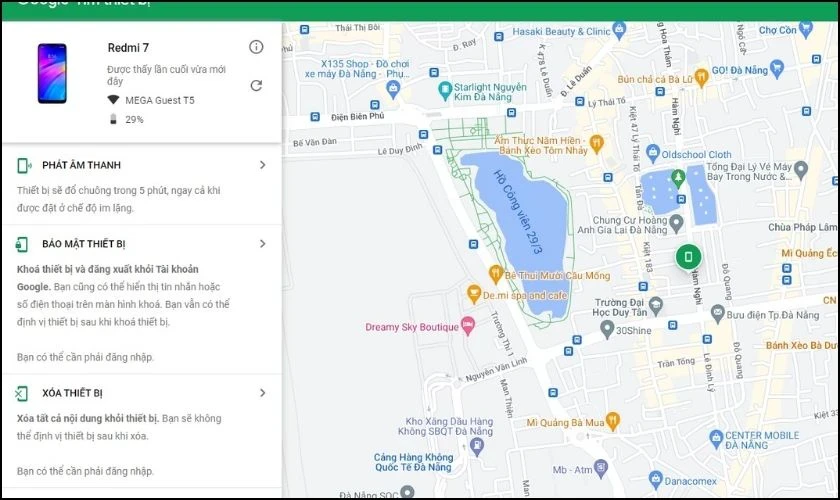Click the play sound icon beside PHÁT ÂM THANH

pyautogui.click(x=23, y=165)
